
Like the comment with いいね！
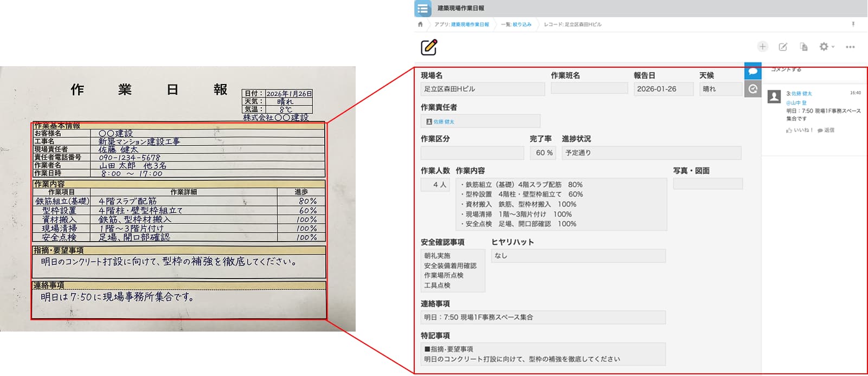point(799,130)
